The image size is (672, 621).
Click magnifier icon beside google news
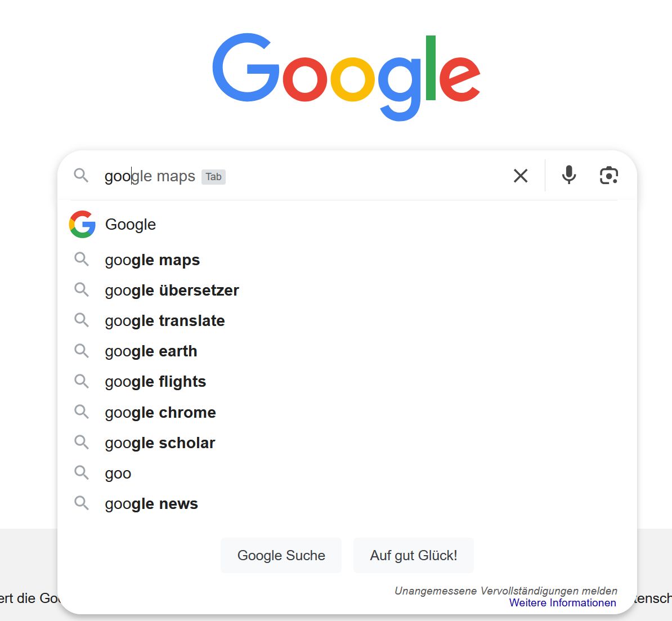point(82,503)
